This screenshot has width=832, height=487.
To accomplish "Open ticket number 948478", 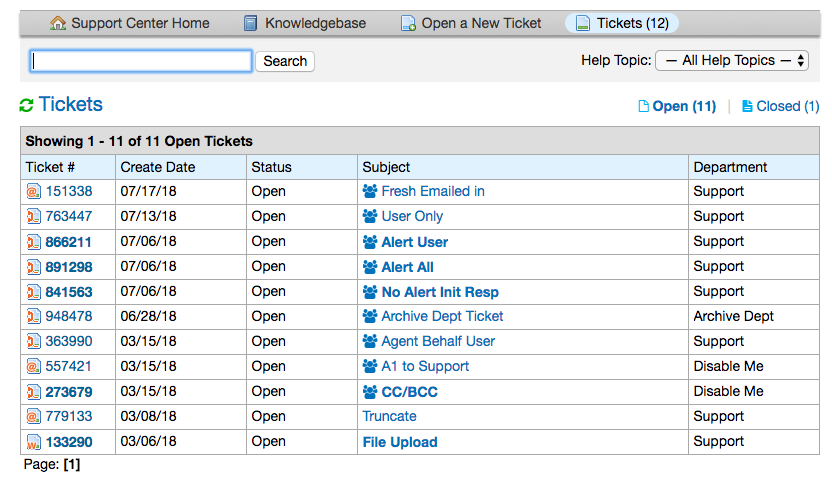I will pyautogui.click(x=69, y=316).
